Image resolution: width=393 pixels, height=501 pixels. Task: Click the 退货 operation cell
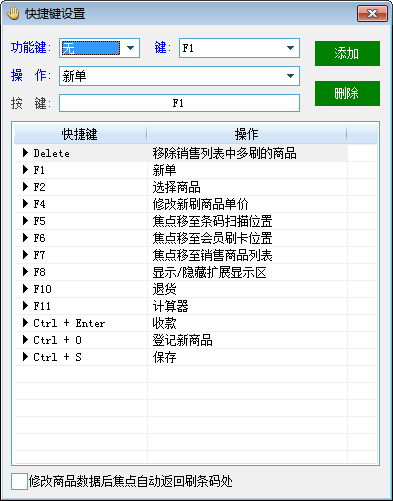[247, 289]
